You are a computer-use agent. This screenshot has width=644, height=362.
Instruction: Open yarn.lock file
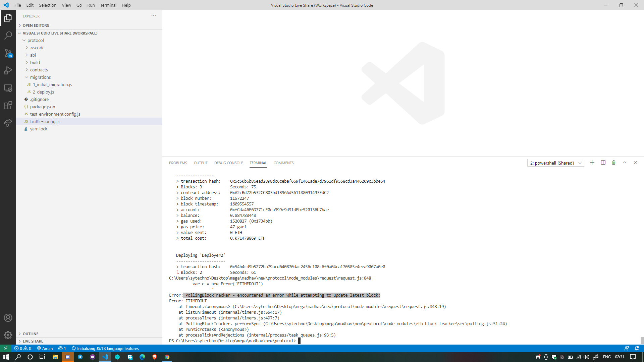point(89,129)
